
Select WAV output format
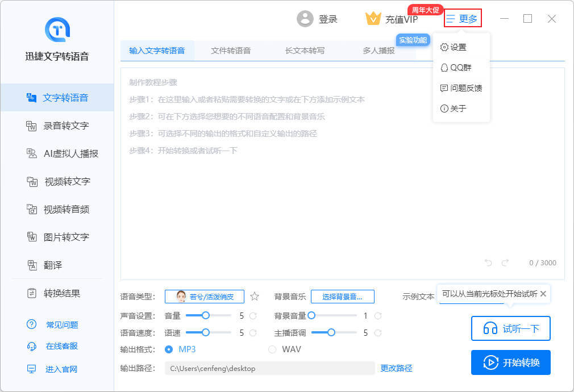272,349
